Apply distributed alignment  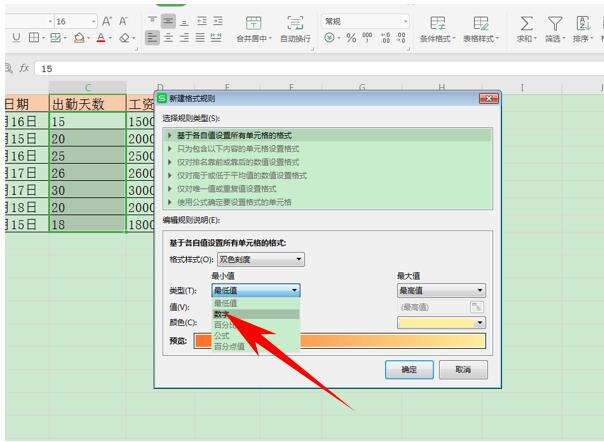point(216,38)
